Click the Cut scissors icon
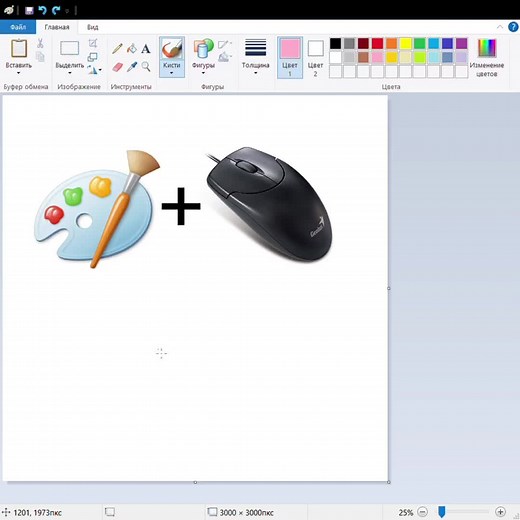Viewport: 520px width, 520px height. click(x=40, y=43)
